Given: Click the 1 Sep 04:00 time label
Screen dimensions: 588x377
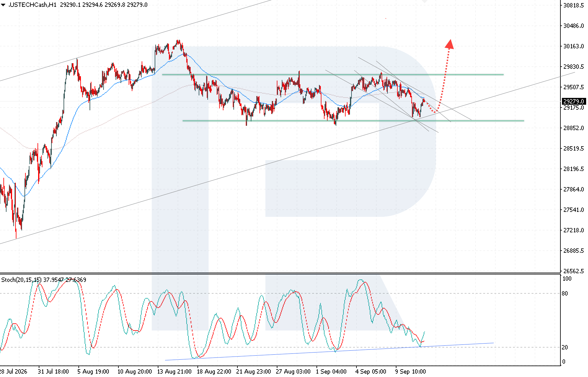Looking at the screenshot, I should pyautogui.click(x=331, y=371).
